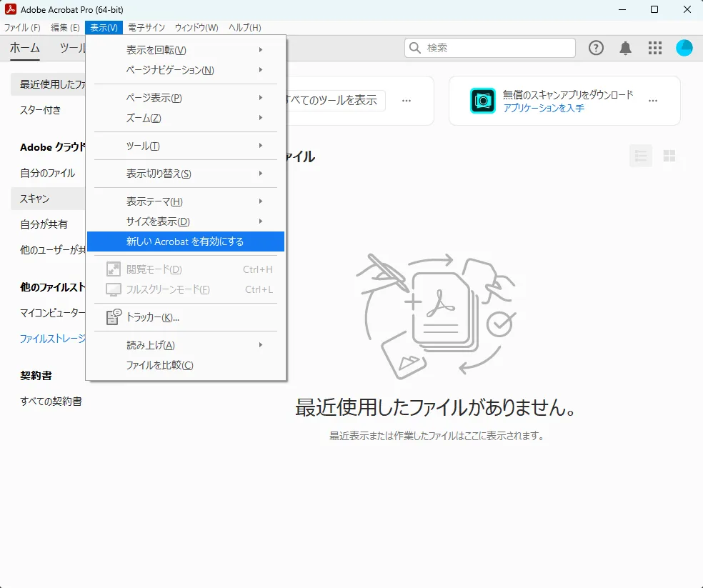This screenshot has width=703, height=588.
Task: Switch to the ツール tab
Action: coord(71,48)
